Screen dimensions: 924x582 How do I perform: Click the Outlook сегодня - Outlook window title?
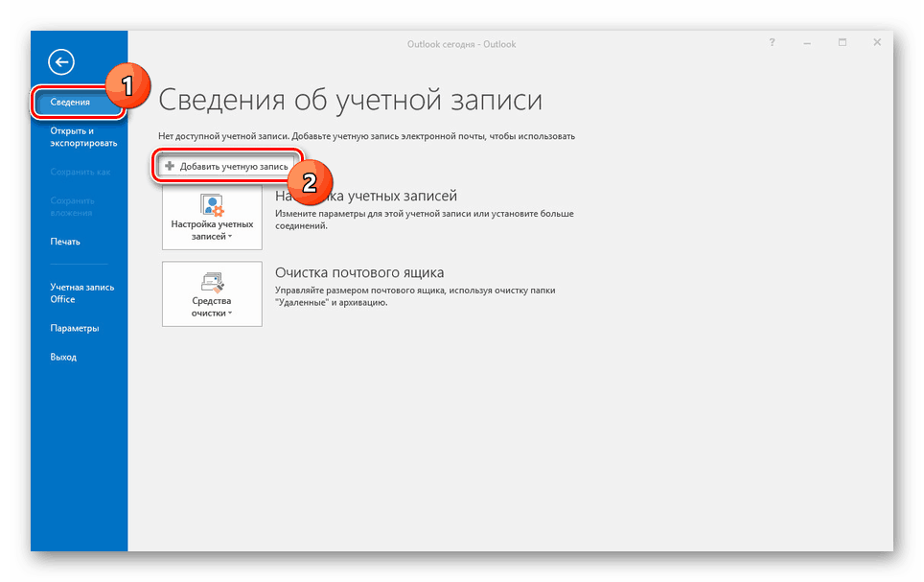tap(461, 44)
